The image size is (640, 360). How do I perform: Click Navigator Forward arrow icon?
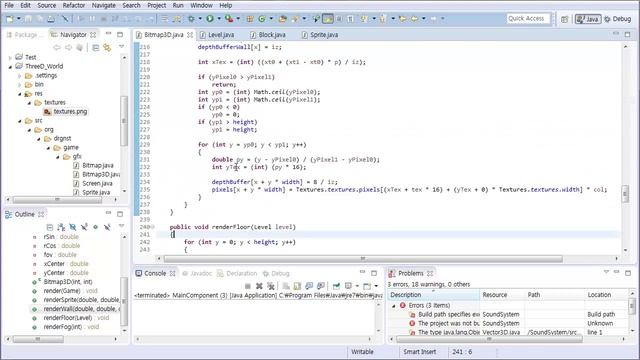(x=68, y=48)
